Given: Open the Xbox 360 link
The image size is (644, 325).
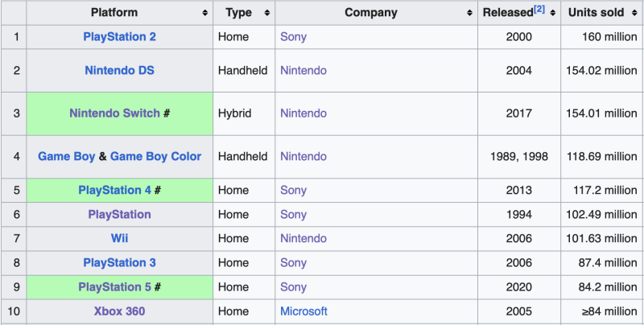Looking at the screenshot, I should (x=119, y=311).
